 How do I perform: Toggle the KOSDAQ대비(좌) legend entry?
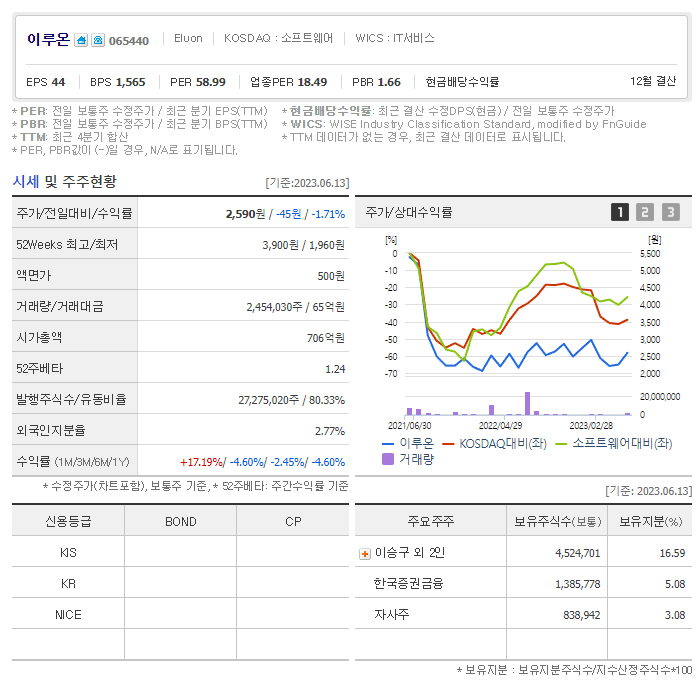[494, 443]
